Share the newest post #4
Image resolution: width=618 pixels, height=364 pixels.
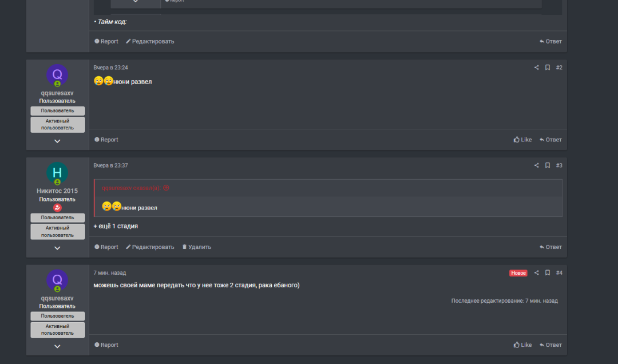[536, 273]
